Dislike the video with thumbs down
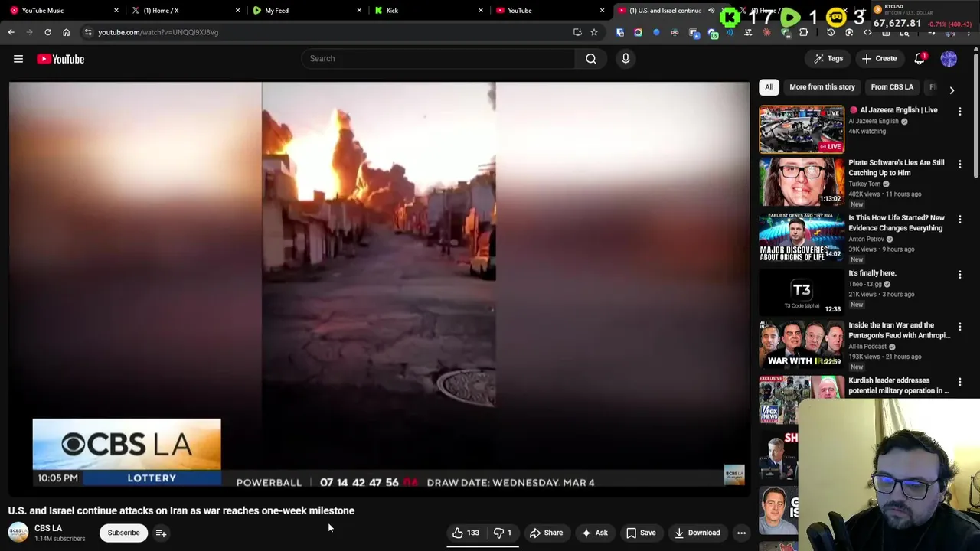Screen dimensions: 980x551 click(x=502, y=533)
